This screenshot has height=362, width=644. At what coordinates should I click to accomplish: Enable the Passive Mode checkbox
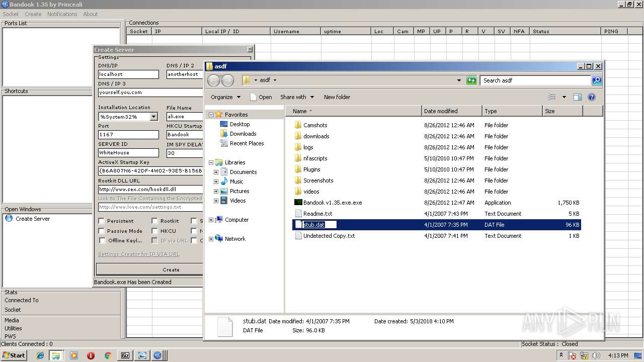coord(102,231)
